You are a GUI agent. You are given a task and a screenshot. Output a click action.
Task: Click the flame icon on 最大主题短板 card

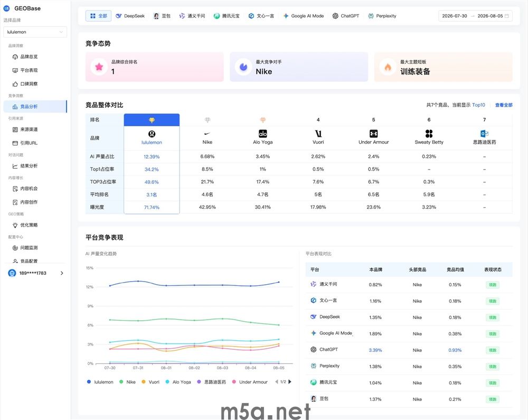388,67
